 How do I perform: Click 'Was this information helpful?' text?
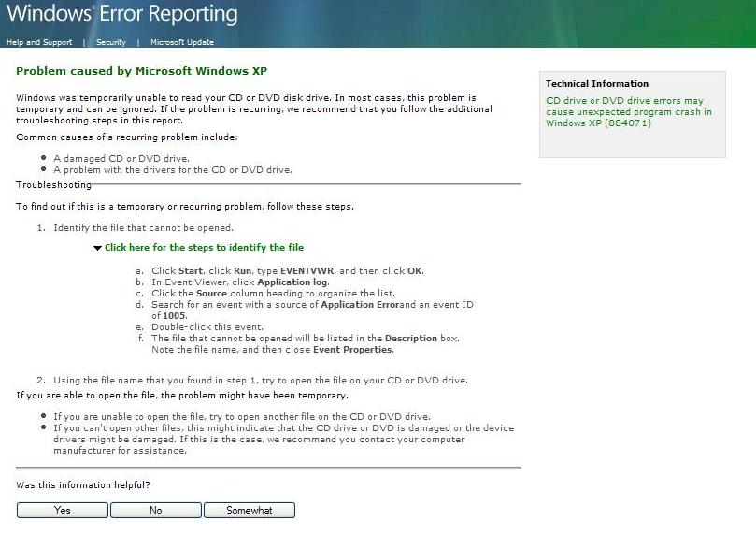point(83,484)
